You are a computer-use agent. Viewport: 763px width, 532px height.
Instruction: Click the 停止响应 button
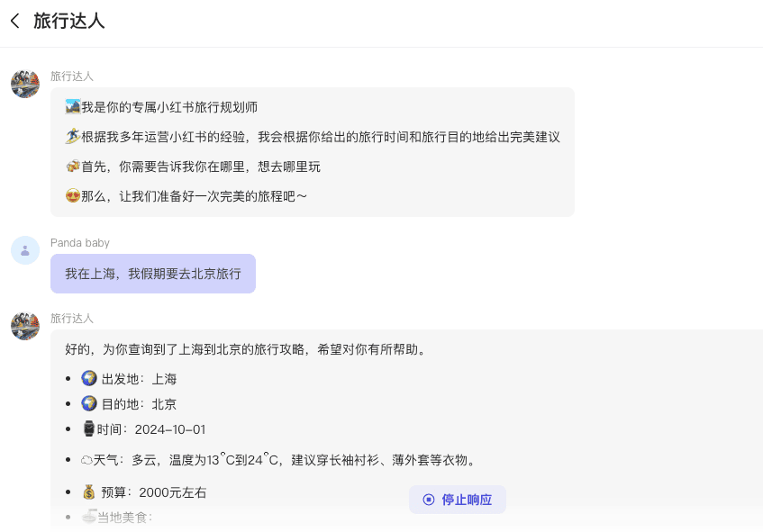tap(457, 500)
